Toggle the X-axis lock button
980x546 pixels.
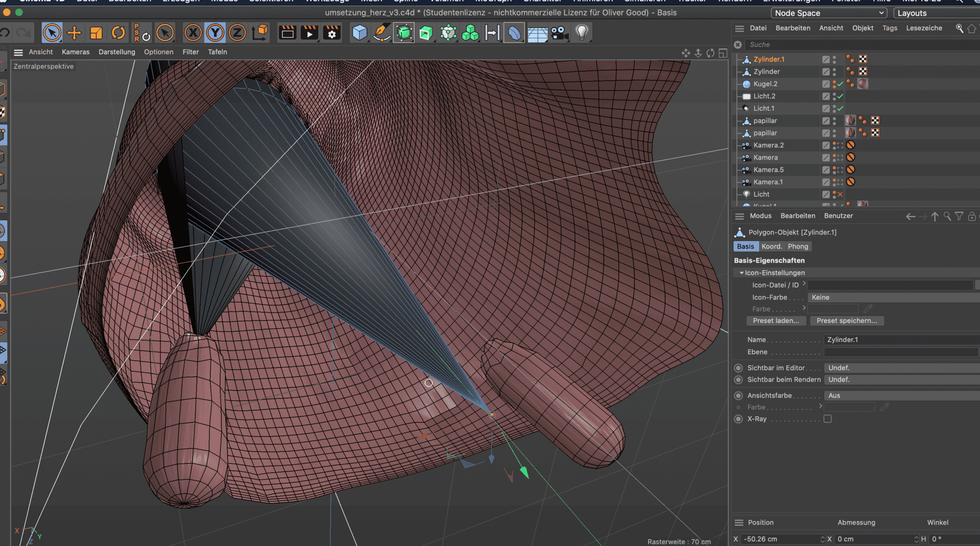pyautogui.click(x=193, y=33)
